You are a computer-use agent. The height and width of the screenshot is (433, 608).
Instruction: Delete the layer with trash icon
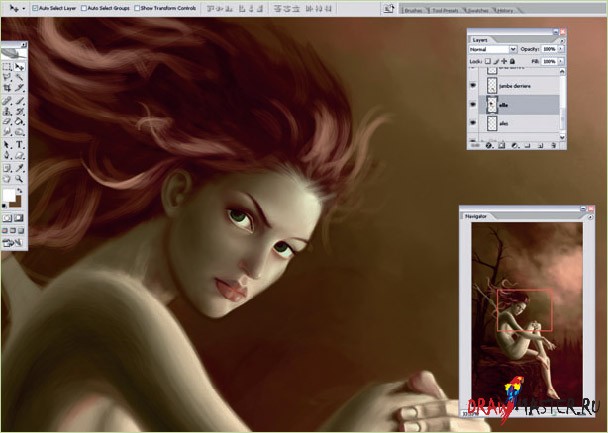(554, 146)
